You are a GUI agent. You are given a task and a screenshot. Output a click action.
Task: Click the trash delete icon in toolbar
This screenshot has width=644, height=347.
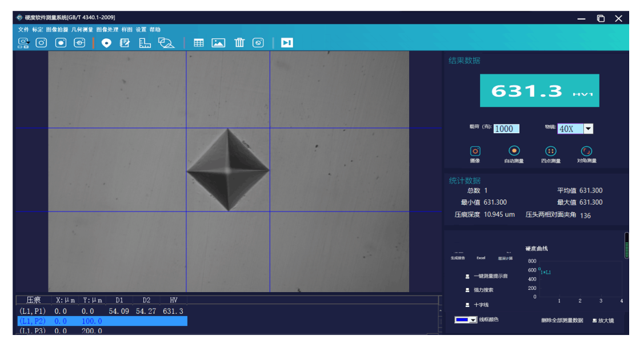[x=239, y=43]
